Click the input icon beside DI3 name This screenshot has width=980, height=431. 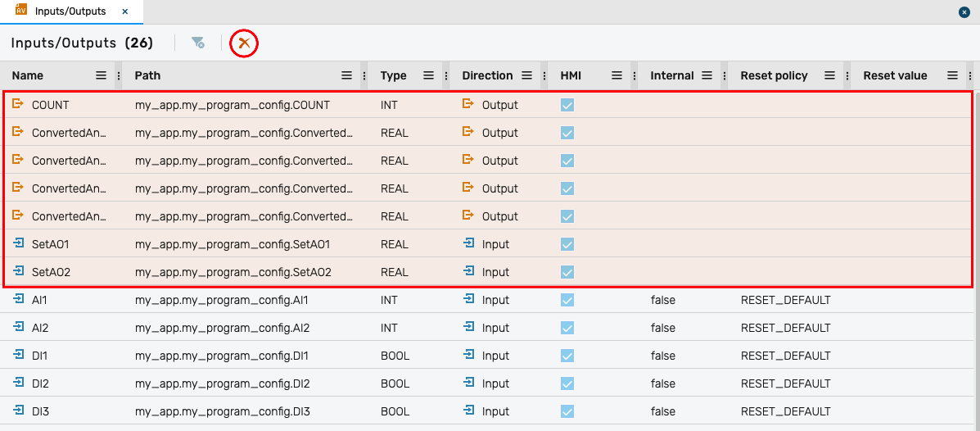pyautogui.click(x=18, y=411)
